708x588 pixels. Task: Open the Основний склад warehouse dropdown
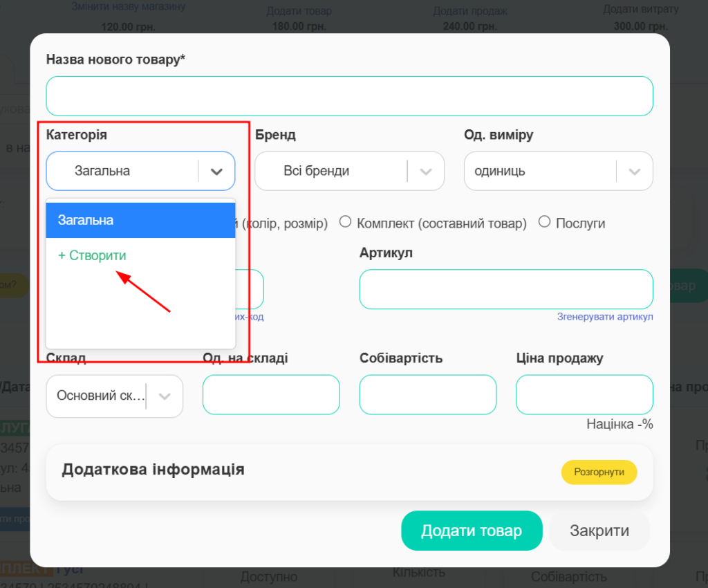[100, 396]
